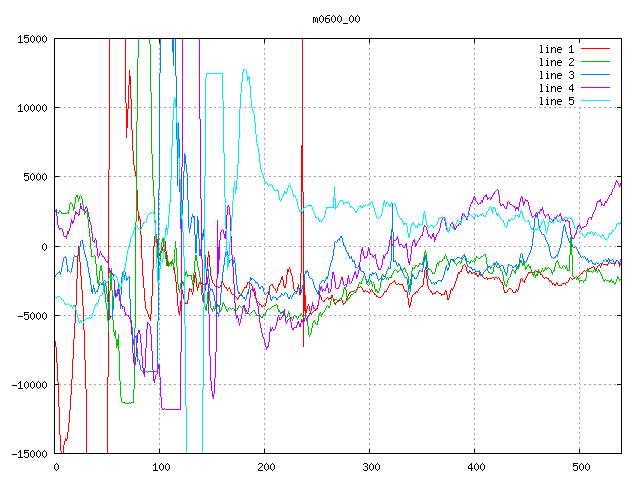This screenshot has height=480, width=640.
Task: Click the green line 2 legend sample
Action: [x=596, y=62]
